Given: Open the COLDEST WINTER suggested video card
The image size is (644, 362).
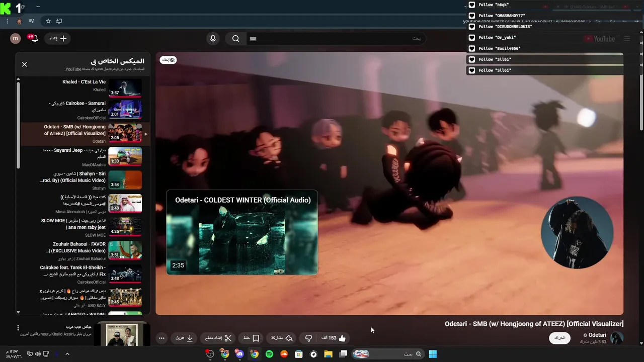Looking at the screenshot, I should (x=242, y=232).
